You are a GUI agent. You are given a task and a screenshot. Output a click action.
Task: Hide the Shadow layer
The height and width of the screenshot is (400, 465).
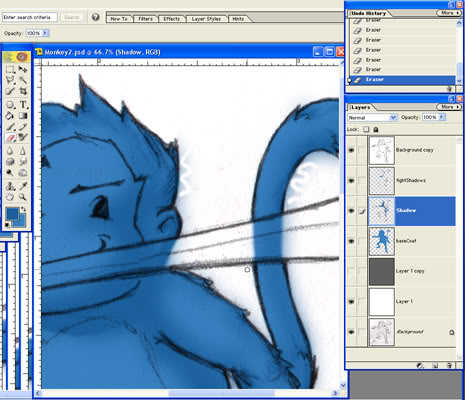click(351, 211)
